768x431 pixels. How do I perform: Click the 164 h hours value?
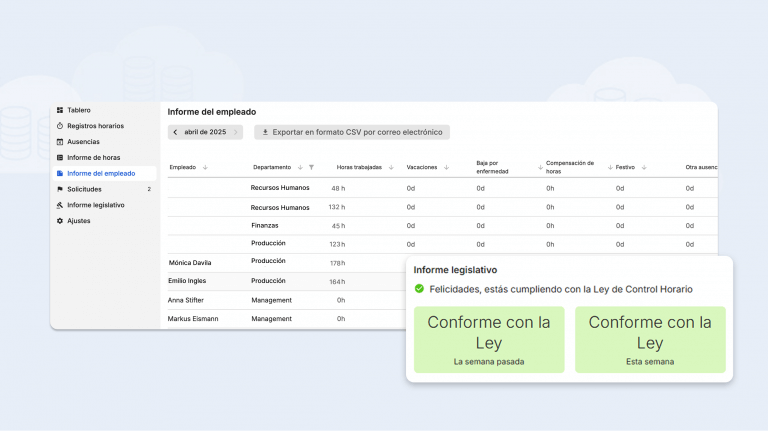click(x=337, y=282)
